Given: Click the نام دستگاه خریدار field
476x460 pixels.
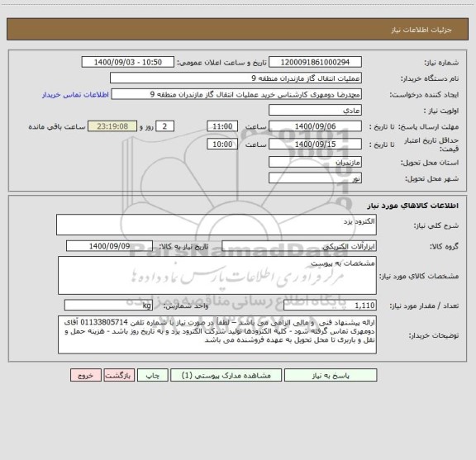Looking at the screenshot, I should (236, 78).
